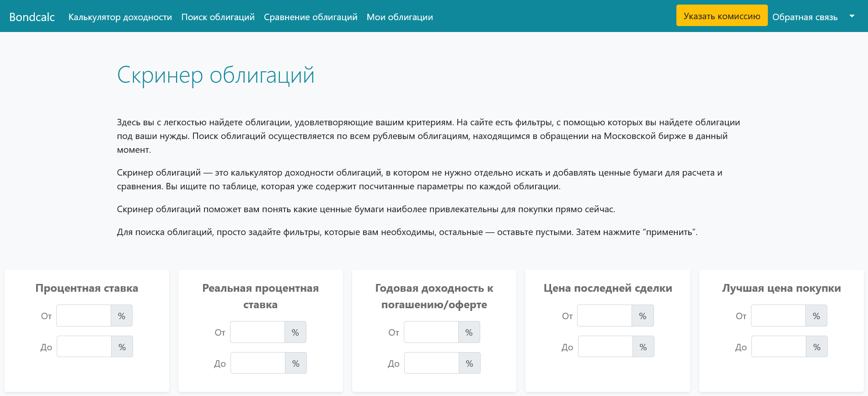Click the Обратная связь link
This screenshot has width=868, height=396.
pyautogui.click(x=804, y=17)
